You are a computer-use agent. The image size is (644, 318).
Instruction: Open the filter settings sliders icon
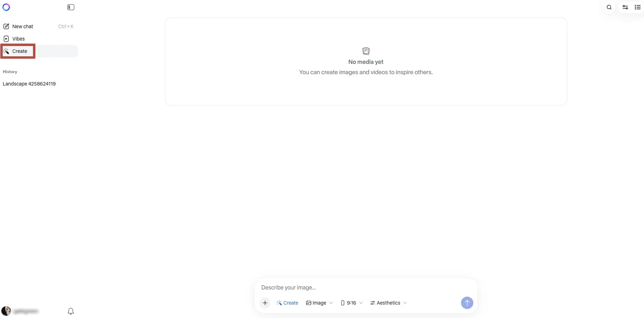click(625, 7)
